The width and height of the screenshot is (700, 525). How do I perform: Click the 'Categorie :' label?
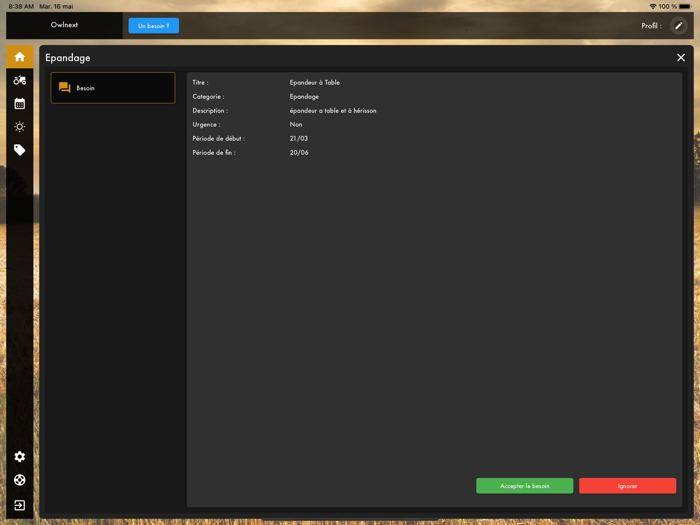[208, 96]
